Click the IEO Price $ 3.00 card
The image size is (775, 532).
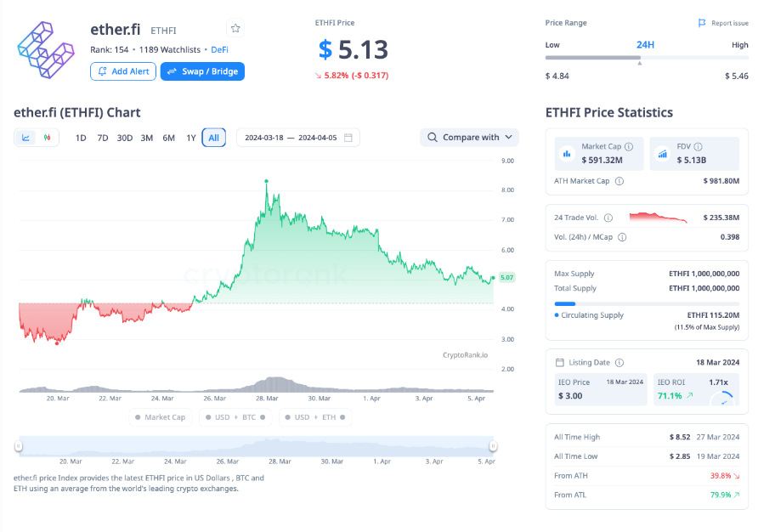pyautogui.click(x=601, y=389)
